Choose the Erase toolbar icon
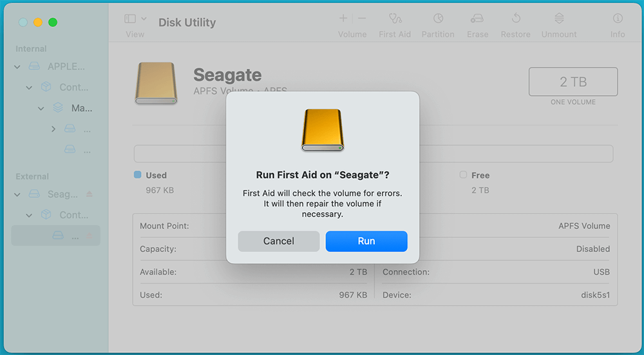The width and height of the screenshot is (644, 355). [x=477, y=18]
